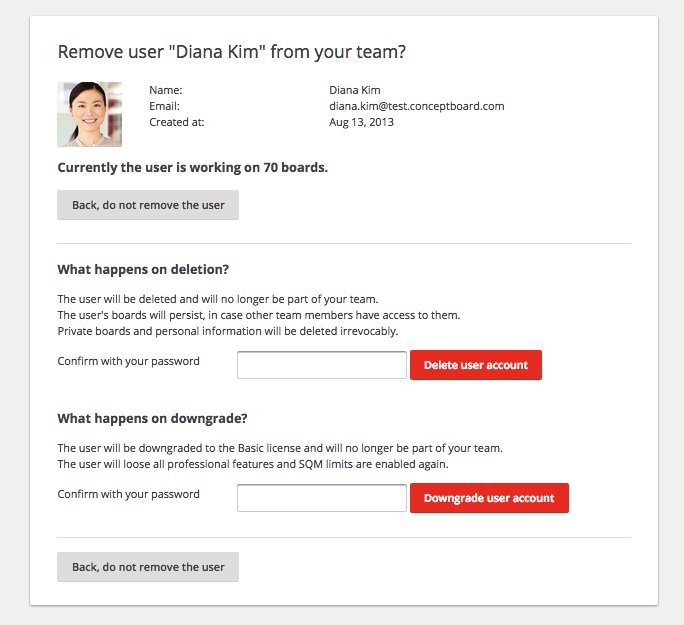
Task: Click the 'Created at:' field label
Action: pyautogui.click(x=177, y=123)
